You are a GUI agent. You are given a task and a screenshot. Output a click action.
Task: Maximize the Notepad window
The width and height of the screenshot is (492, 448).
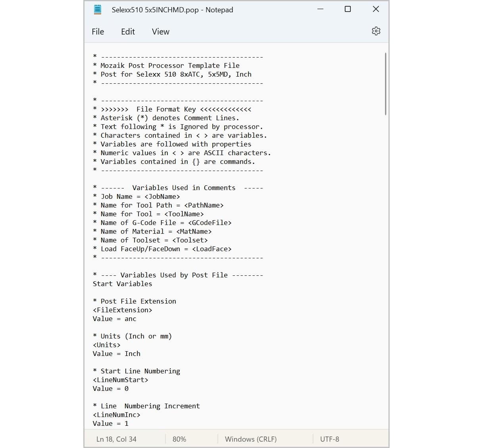[348, 9]
